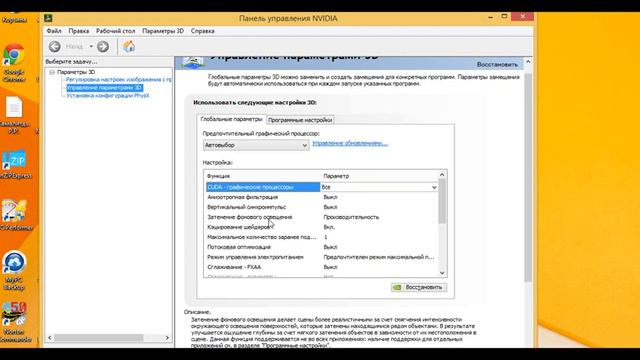Open the Правка menu

point(79,31)
